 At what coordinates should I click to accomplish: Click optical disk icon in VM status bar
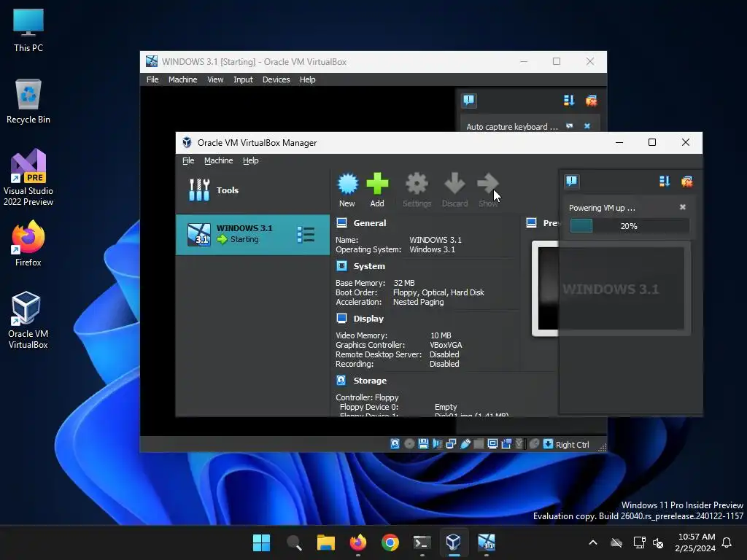point(409,444)
